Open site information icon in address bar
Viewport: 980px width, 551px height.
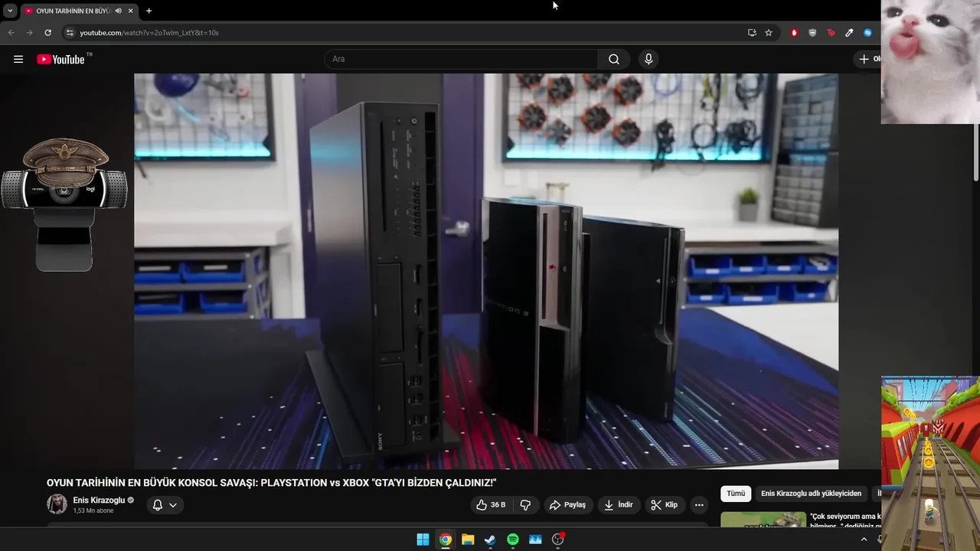click(x=70, y=33)
